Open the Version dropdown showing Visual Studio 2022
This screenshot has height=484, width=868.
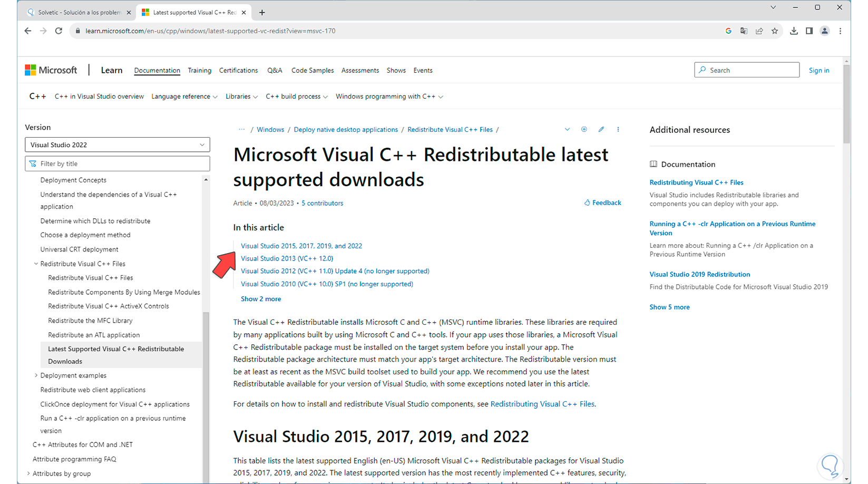point(118,145)
